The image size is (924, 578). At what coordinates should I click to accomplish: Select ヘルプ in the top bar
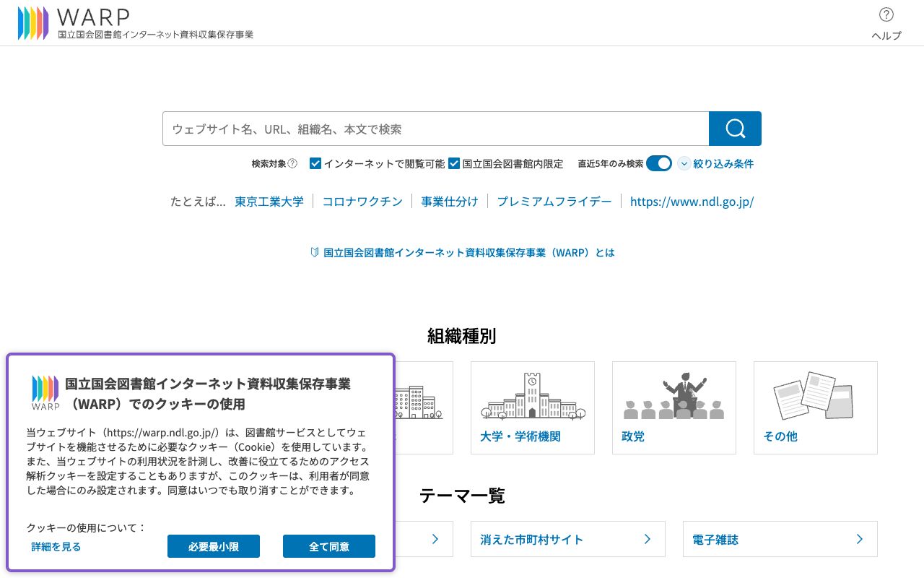pyautogui.click(x=886, y=35)
